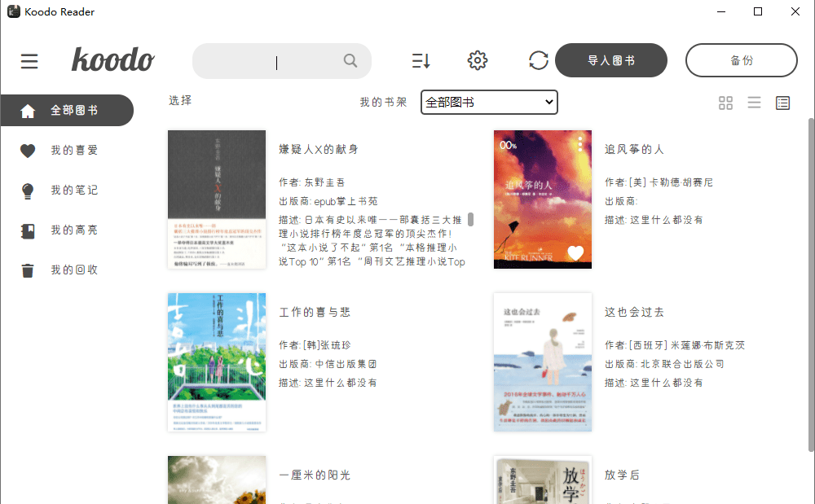Switch to detailed cover list view
The height and width of the screenshot is (504, 815).
(x=782, y=103)
